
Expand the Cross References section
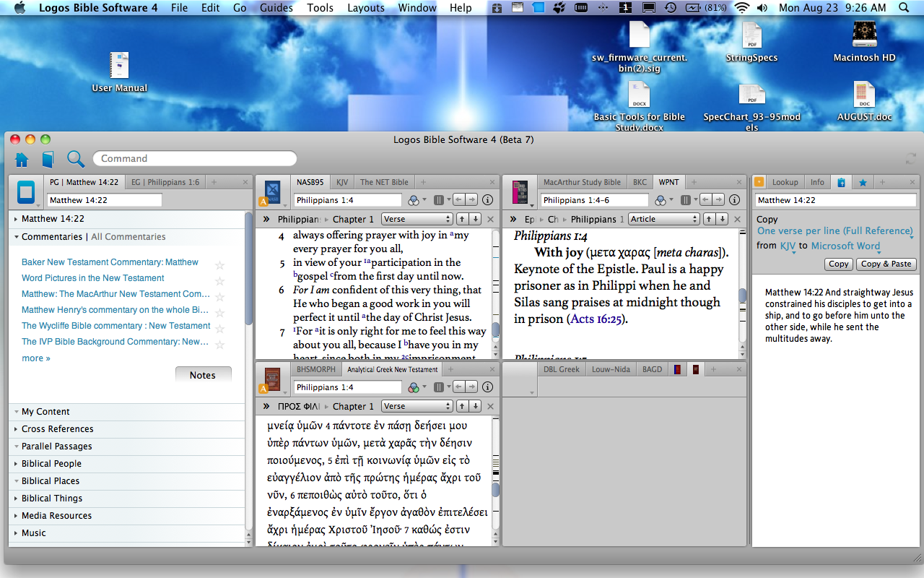point(16,429)
